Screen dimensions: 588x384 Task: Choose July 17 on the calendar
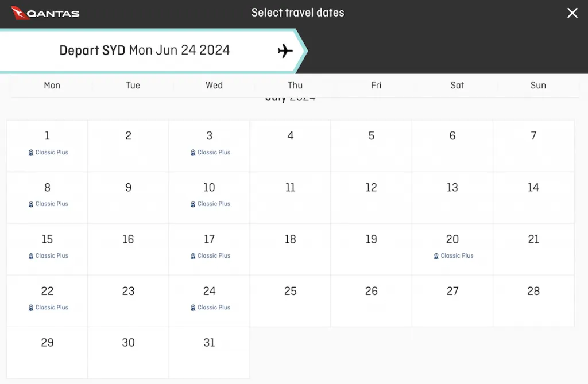tap(209, 249)
